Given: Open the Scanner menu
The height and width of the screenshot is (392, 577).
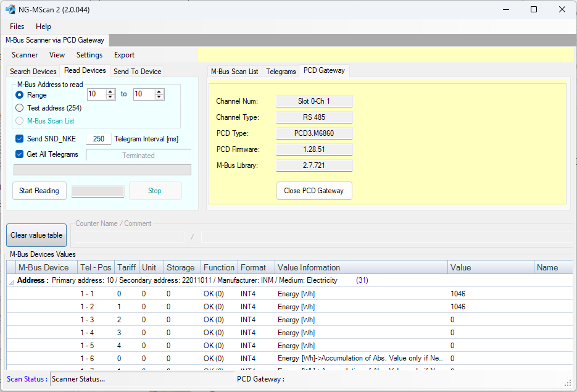Looking at the screenshot, I should (25, 55).
